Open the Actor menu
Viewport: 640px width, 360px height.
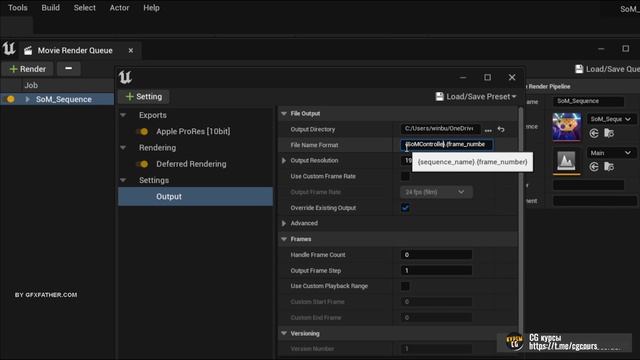pos(119,8)
